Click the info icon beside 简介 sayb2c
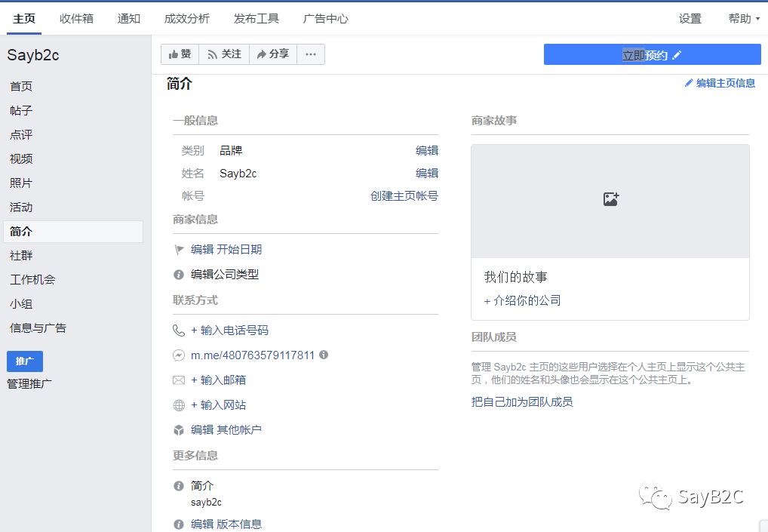Screen dimensions: 768x532 click(179, 486)
